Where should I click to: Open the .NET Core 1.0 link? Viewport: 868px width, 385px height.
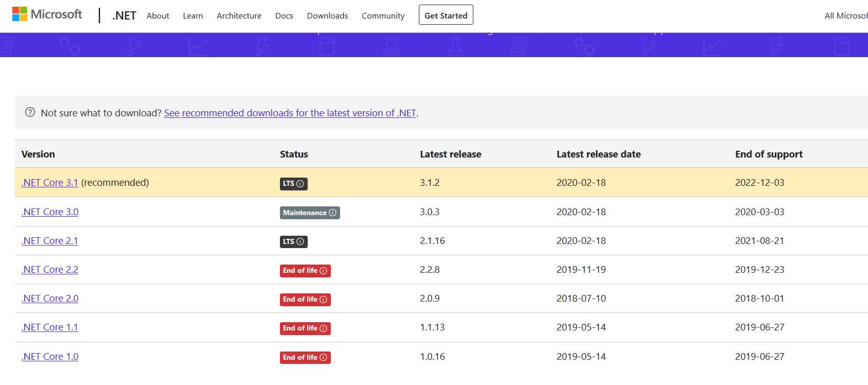pos(50,356)
